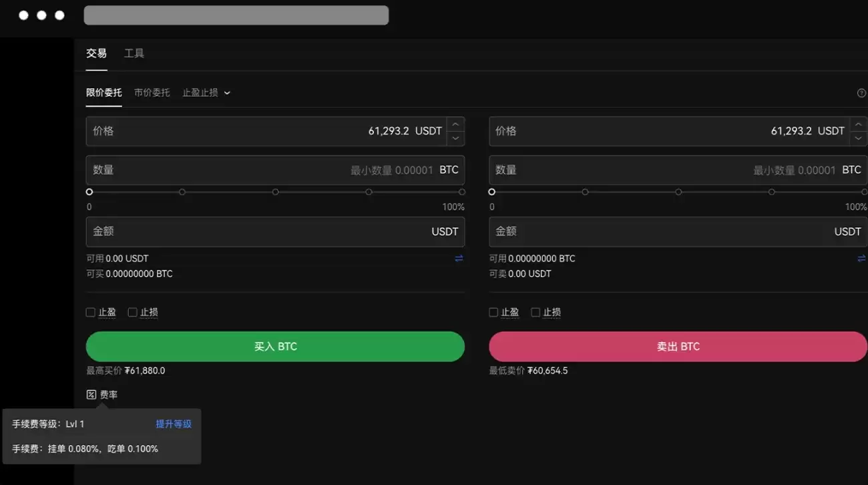The height and width of the screenshot is (485, 868).
Task: Open the 提升等级 link in fee tooltip
Action: click(x=174, y=423)
